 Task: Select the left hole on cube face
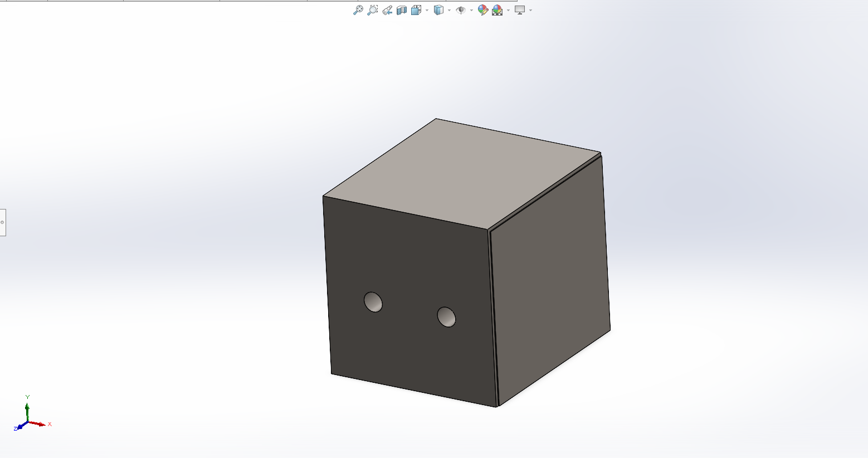click(x=373, y=302)
